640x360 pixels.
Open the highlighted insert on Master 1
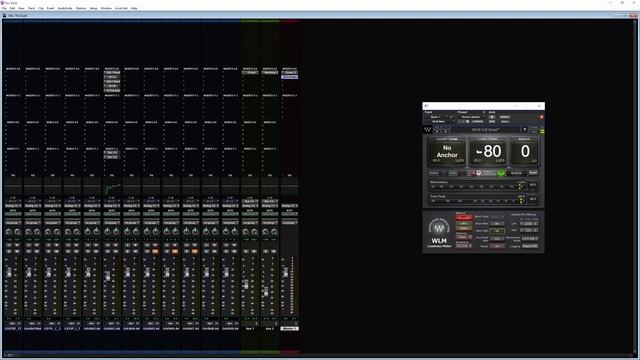290,77
